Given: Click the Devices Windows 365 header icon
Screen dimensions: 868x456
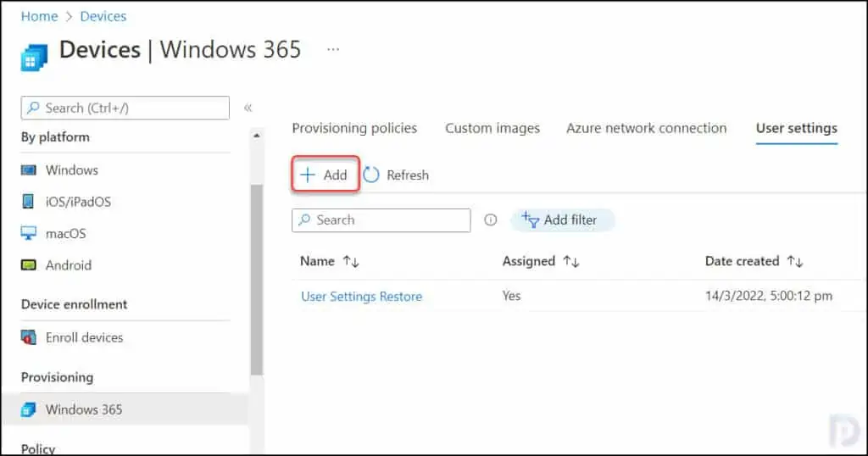Looking at the screenshot, I should pos(34,57).
